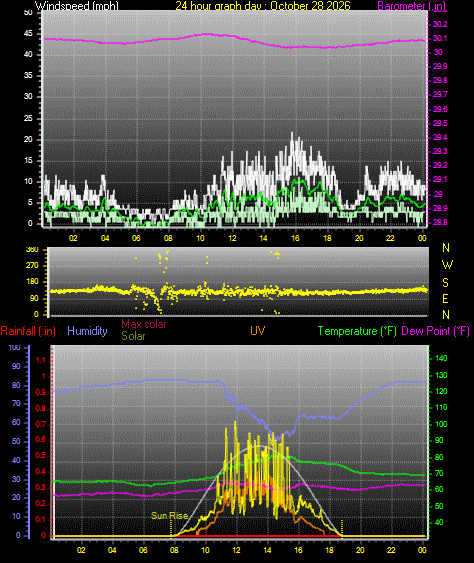Click barometer axis value 29.5
Viewport: 474px width, 563px height.
(x=440, y=123)
